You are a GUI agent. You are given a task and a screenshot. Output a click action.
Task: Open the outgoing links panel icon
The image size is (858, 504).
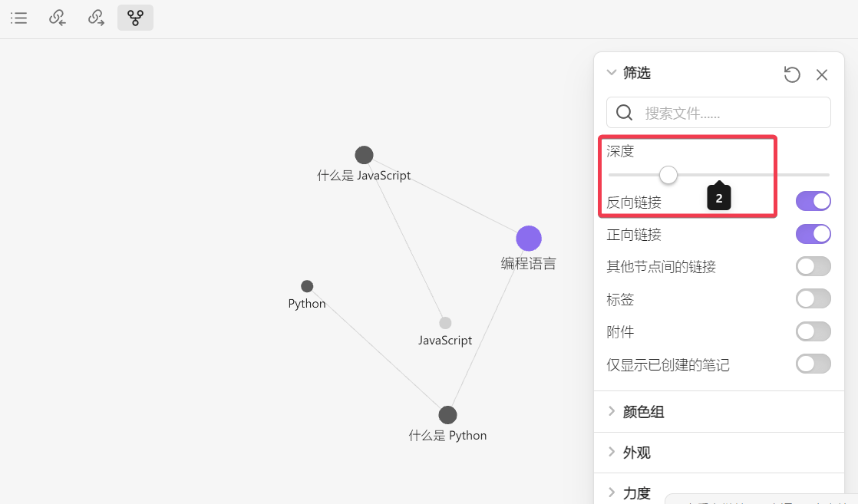[x=96, y=18]
